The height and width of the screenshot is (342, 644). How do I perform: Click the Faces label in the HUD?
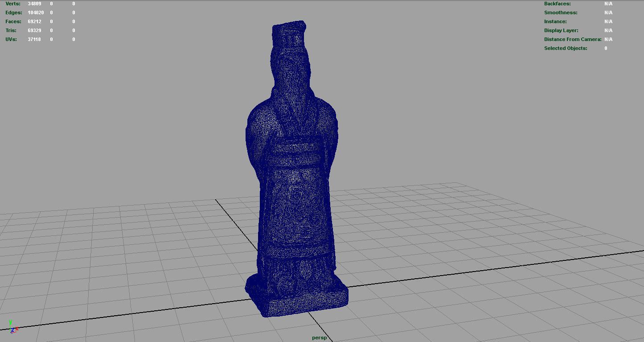coord(13,21)
